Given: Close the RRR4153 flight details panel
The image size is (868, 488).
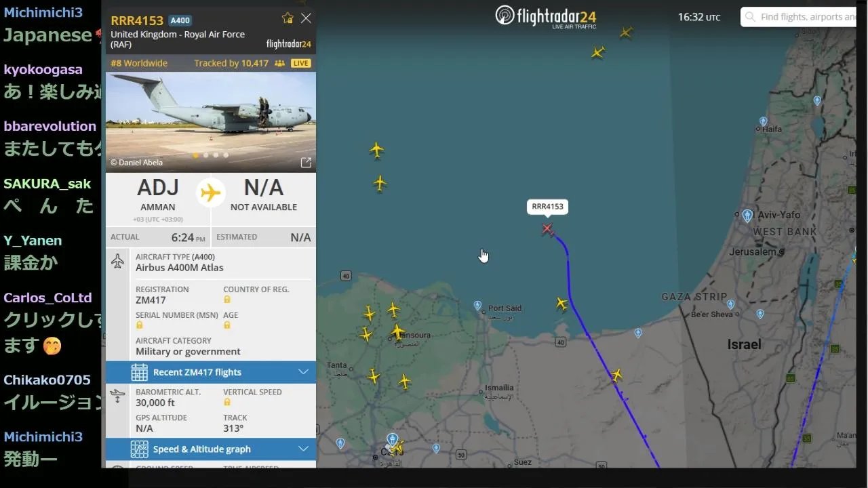Looking at the screenshot, I should [x=306, y=18].
